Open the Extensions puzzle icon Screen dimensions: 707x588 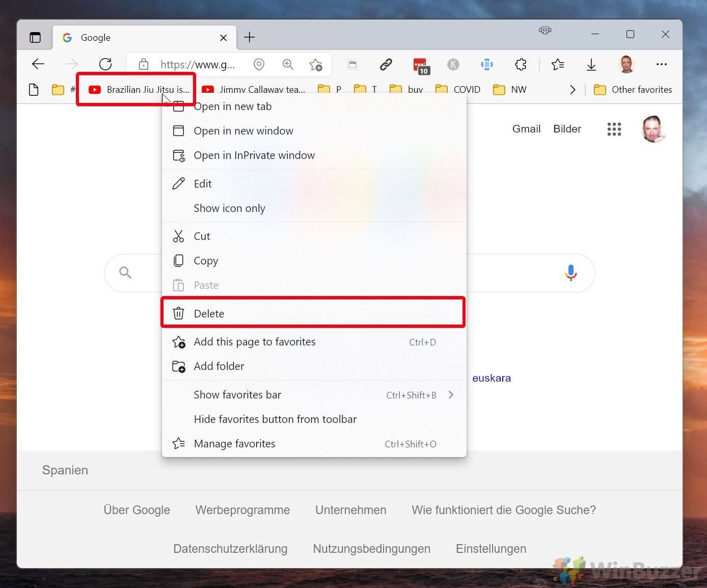[x=521, y=64]
